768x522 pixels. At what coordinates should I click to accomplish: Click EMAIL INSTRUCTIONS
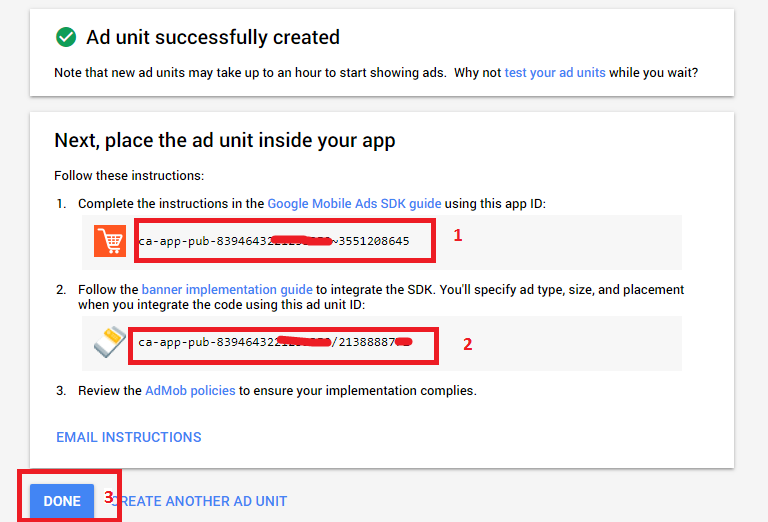(x=129, y=437)
